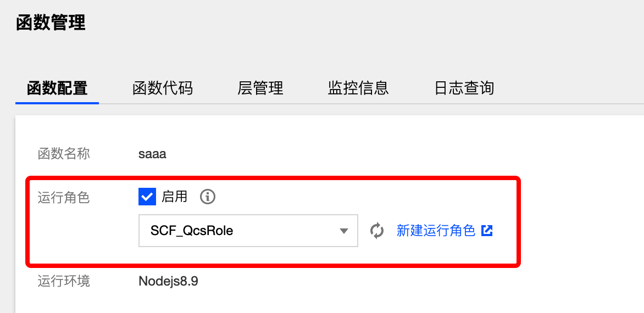
Task: Click the 启用 checkbox label text
Action: [174, 197]
